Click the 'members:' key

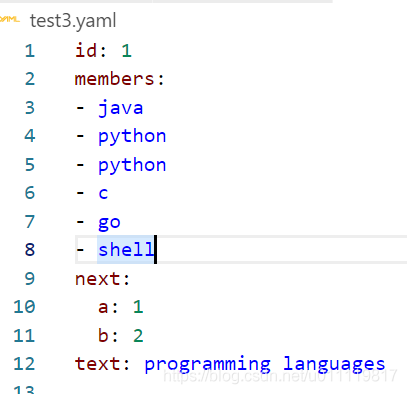tap(120, 79)
